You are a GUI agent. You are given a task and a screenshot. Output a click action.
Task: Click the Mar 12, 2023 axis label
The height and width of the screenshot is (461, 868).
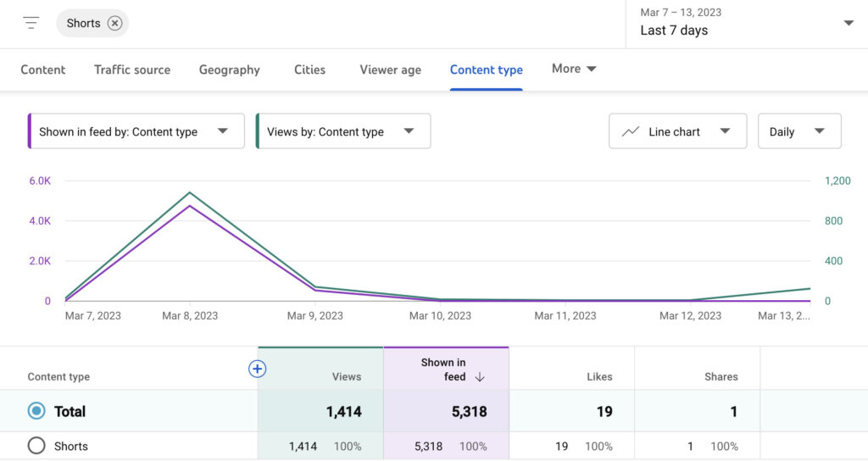(x=690, y=316)
